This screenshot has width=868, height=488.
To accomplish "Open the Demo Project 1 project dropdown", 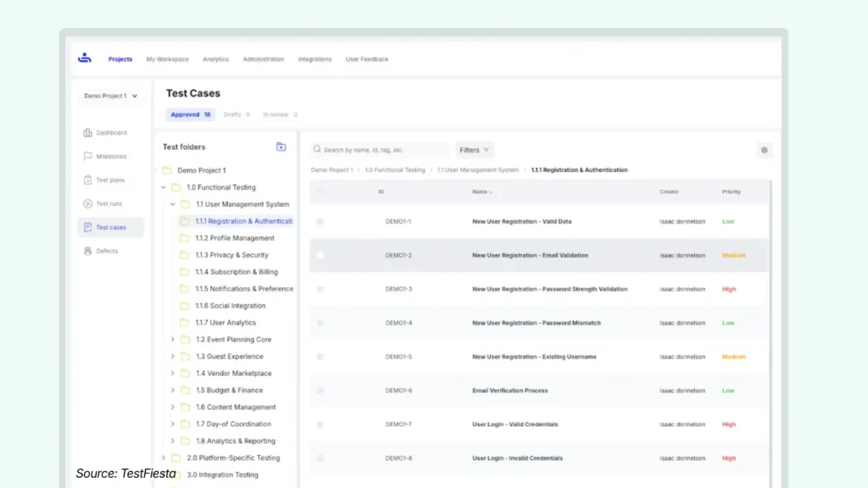I will click(x=111, y=96).
